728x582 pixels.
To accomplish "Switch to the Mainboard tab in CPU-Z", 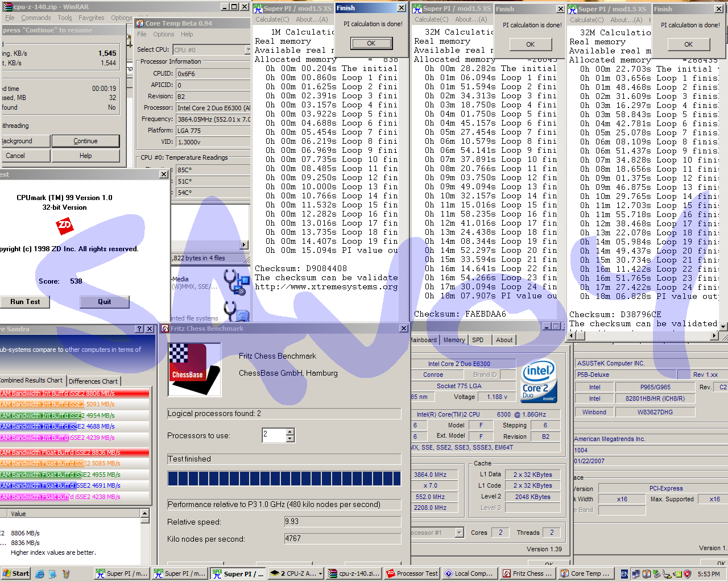I will pyautogui.click(x=424, y=340).
